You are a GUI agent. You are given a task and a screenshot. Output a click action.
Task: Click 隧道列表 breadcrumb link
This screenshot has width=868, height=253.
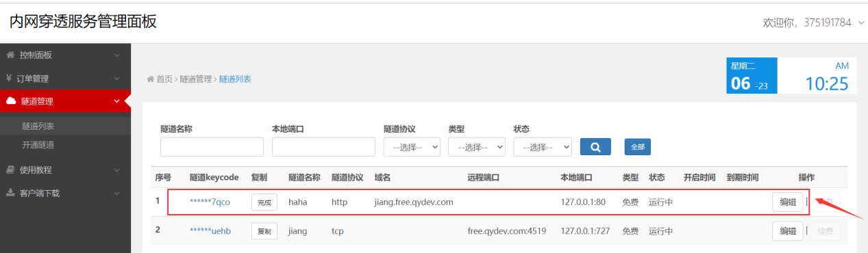[x=235, y=79]
